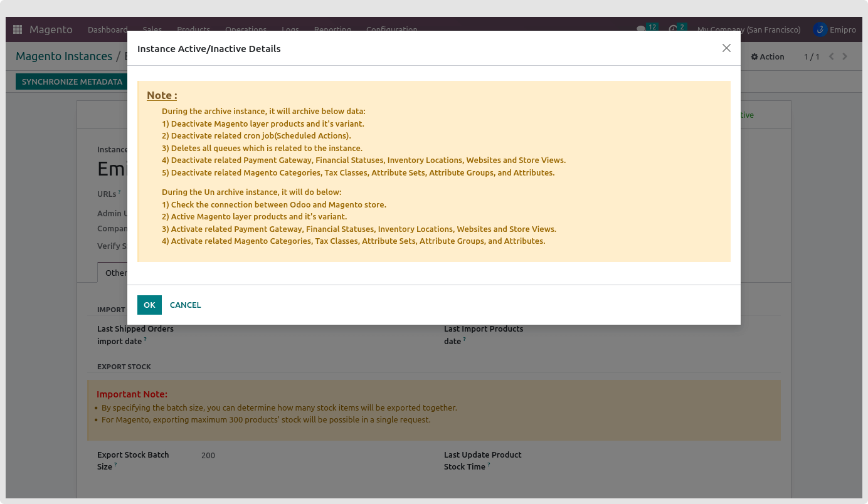Viewport: 868px width, 504px height.
Task: Navigate to Magento Instances breadcrumb
Action: pyautogui.click(x=64, y=56)
